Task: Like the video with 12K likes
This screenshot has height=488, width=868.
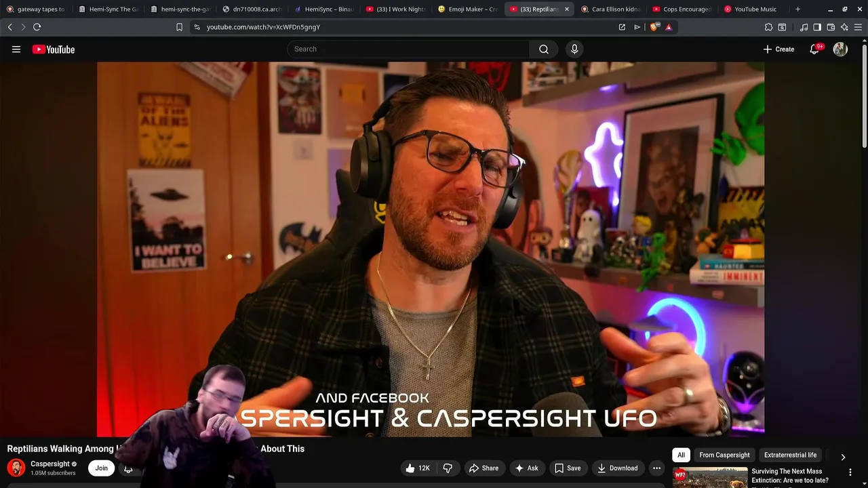Action: click(x=418, y=468)
